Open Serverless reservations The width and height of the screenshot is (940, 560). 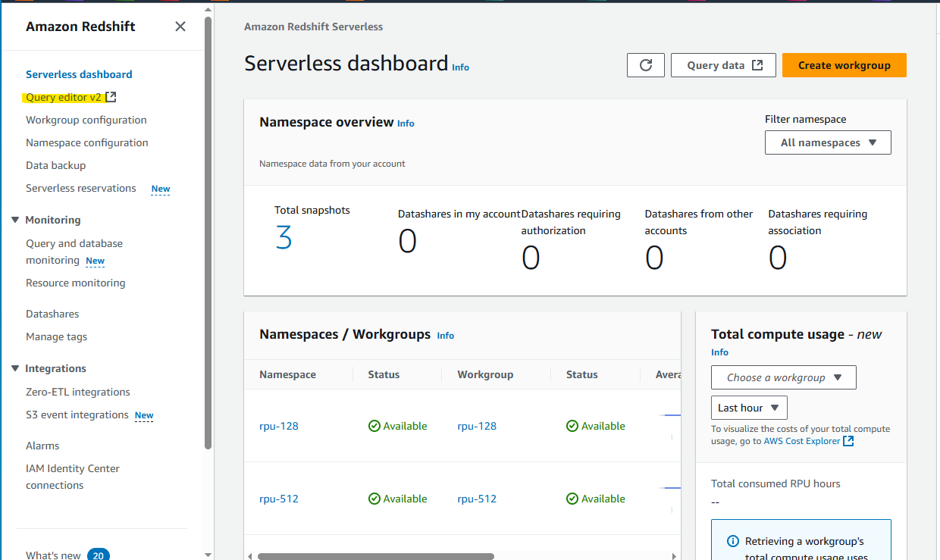(81, 188)
